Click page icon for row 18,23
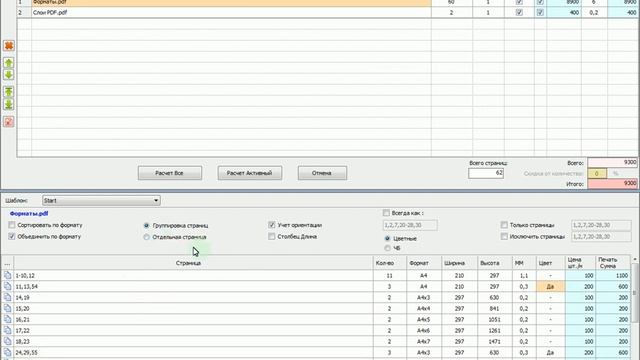 point(7,341)
